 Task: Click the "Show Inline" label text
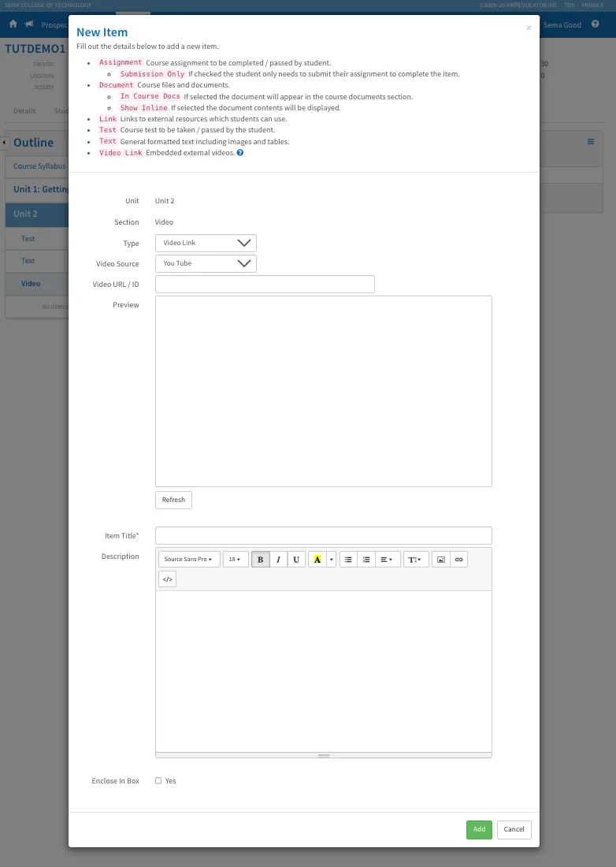pos(143,108)
